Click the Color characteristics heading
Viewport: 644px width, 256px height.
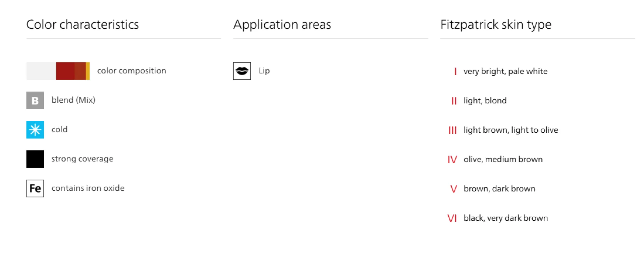tap(83, 25)
